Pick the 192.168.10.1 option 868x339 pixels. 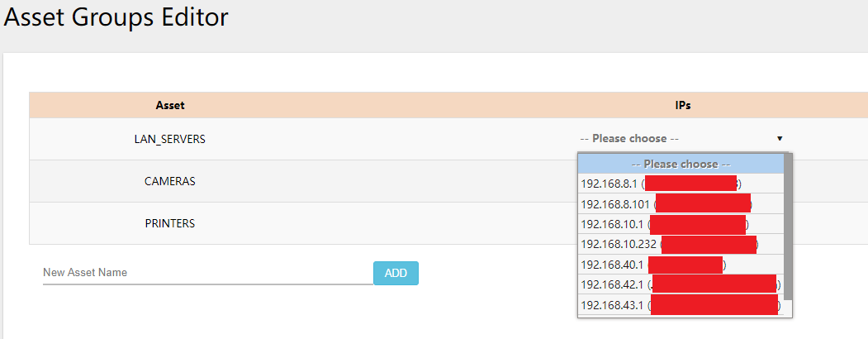tap(614, 224)
